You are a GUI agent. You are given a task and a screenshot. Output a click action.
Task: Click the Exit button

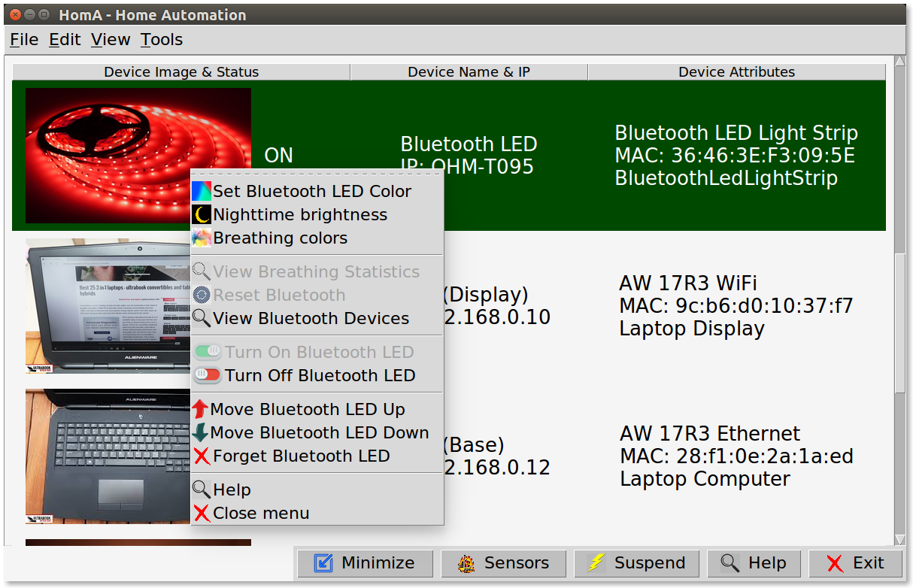coord(856,563)
